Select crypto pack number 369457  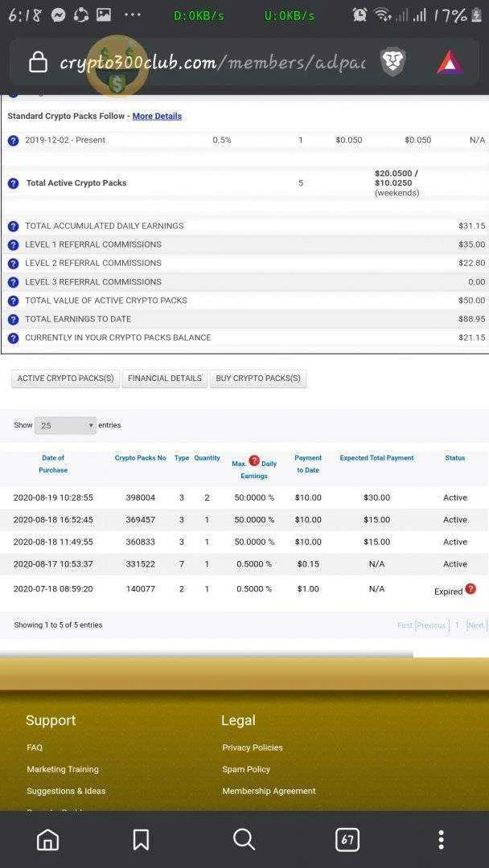141,520
